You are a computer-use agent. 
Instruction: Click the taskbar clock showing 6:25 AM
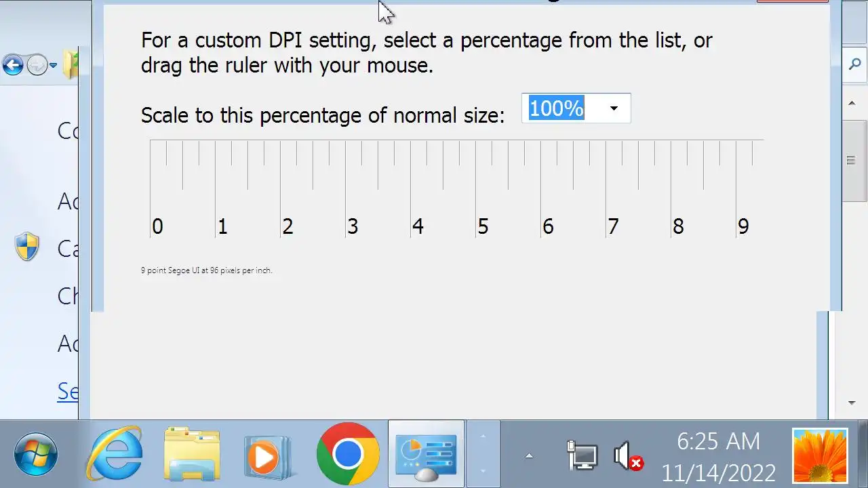[718, 455]
